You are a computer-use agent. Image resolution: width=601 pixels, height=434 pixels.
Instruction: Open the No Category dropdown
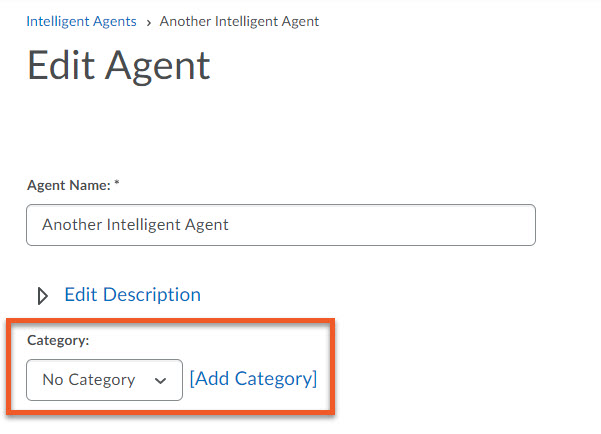point(104,380)
